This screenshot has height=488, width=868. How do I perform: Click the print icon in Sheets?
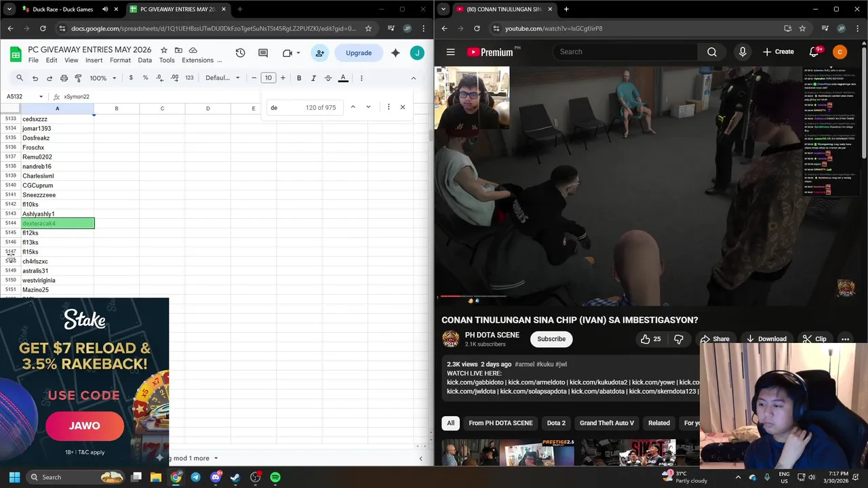pos(64,78)
